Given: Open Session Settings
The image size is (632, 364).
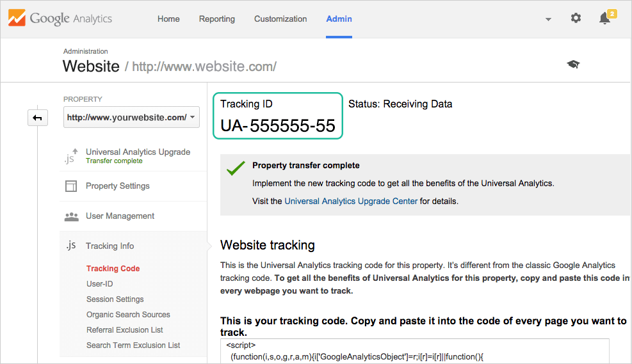Looking at the screenshot, I should [x=115, y=299].
